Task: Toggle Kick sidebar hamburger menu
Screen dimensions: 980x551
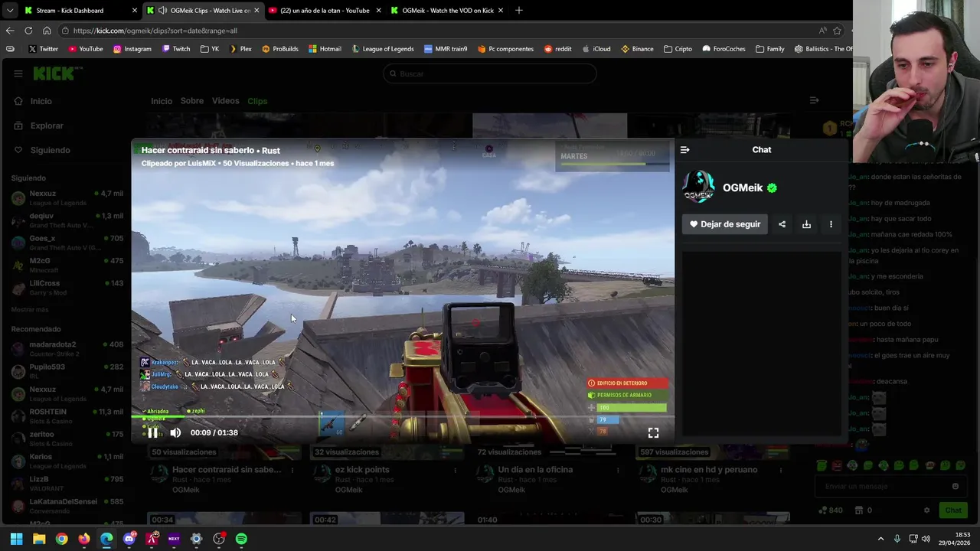Action: 18,73
